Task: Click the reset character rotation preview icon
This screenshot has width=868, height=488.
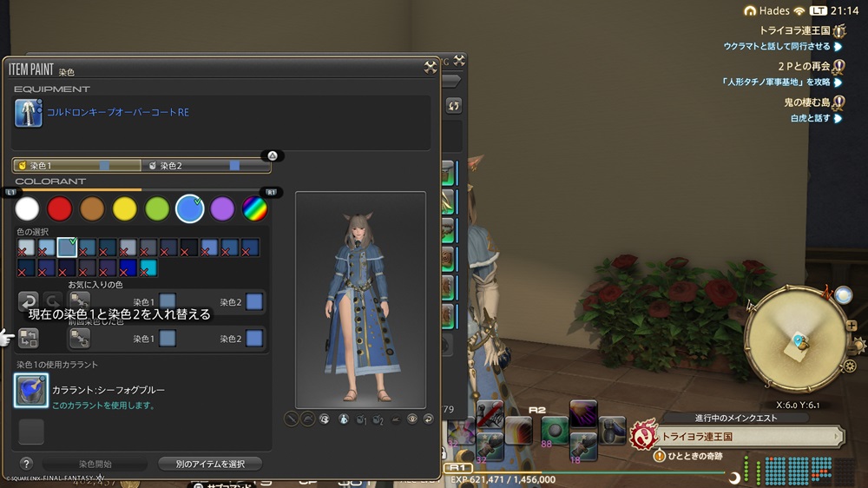Action: [325, 419]
